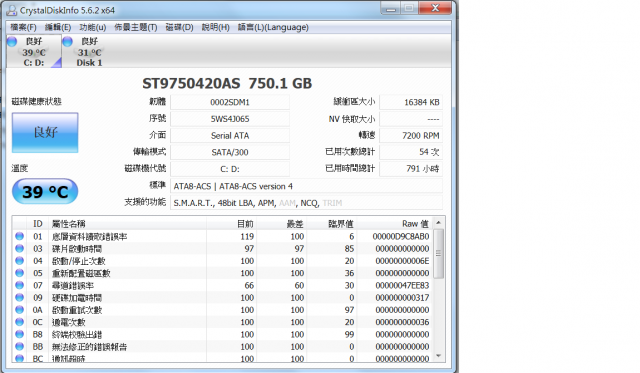Open the 說明(H) menu
This screenshot has height=373, width=640.
point(216,27)
